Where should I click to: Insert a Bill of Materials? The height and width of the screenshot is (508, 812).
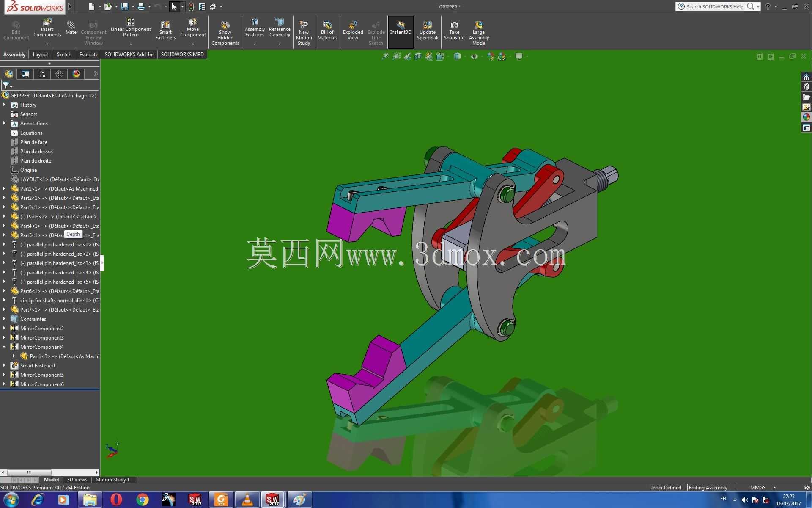(327, 30)
